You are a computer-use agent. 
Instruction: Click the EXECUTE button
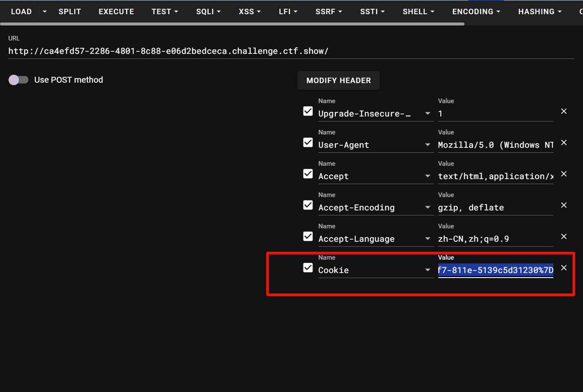pyautogui.click(x=116, y=12)
